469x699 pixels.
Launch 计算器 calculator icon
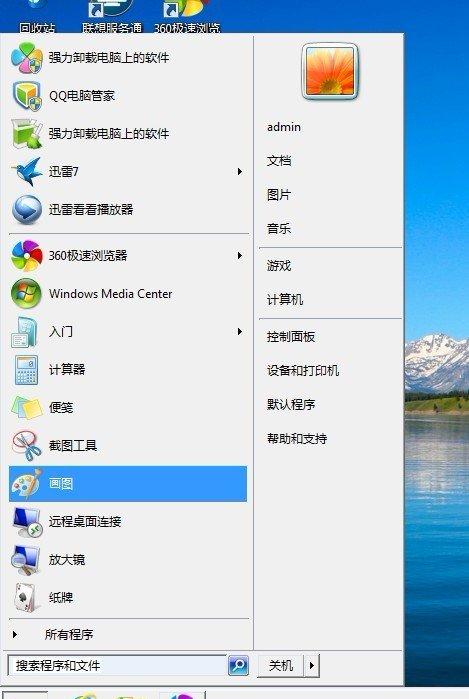click(x=27, y=370)
